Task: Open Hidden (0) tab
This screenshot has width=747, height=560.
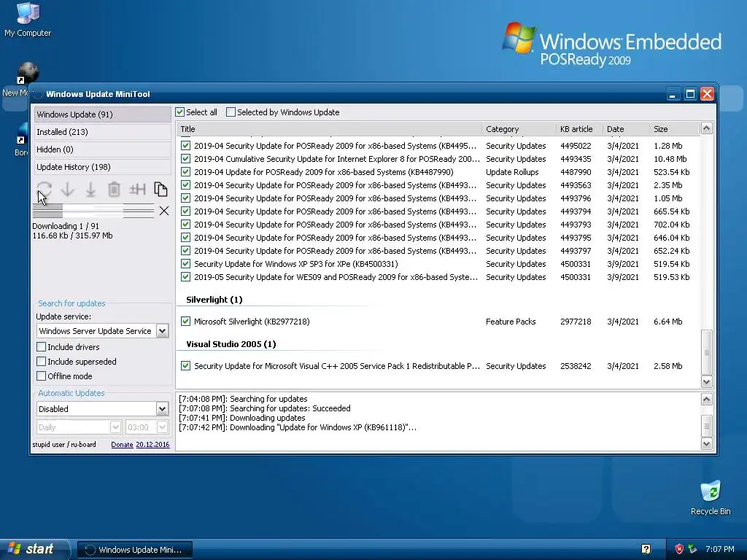Action: click(x=102, y=149)
